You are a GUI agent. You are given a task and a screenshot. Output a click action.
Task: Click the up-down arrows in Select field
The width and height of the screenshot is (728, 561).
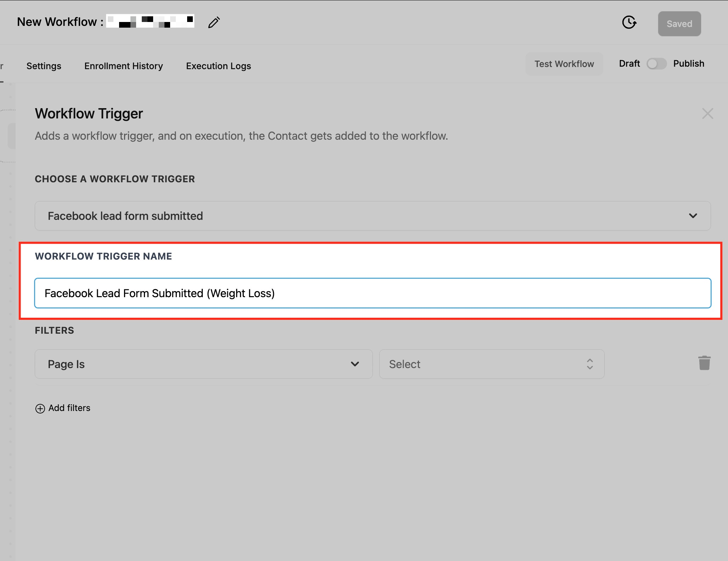coord(590,364)
